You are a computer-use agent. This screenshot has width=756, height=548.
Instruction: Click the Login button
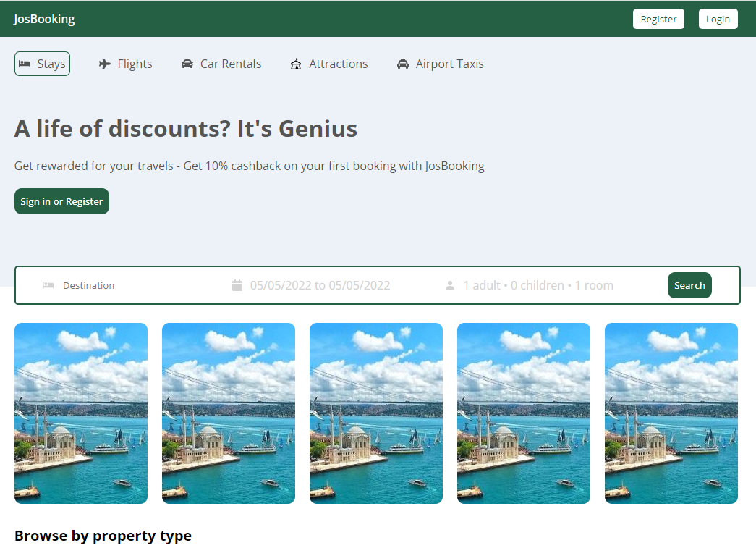718,19
